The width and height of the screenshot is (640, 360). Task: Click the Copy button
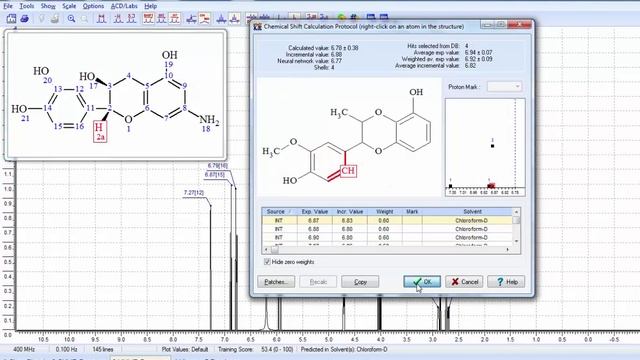[360, 282]
